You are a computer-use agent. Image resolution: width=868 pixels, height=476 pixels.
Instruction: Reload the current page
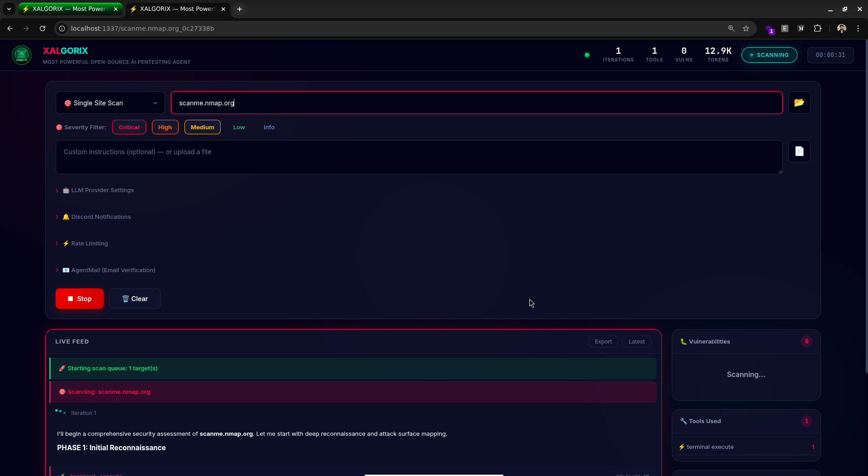click(x=42, y=28)
